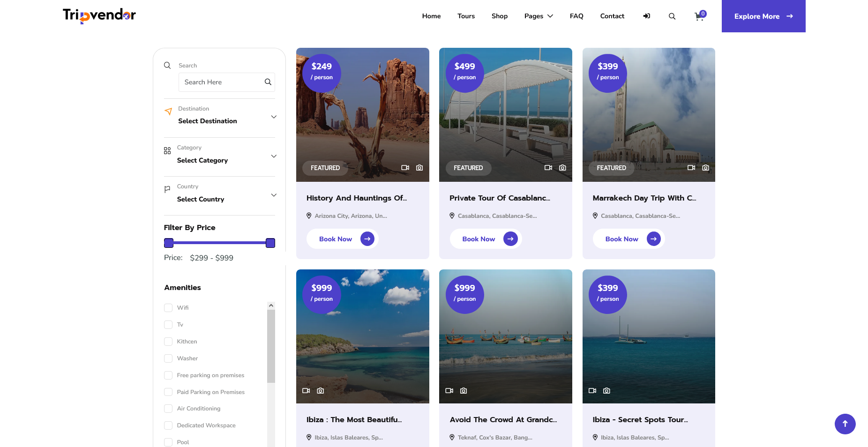Enable Free parking on premises checkbox
This screenshot has width=868, height=447.
point(168,375)
